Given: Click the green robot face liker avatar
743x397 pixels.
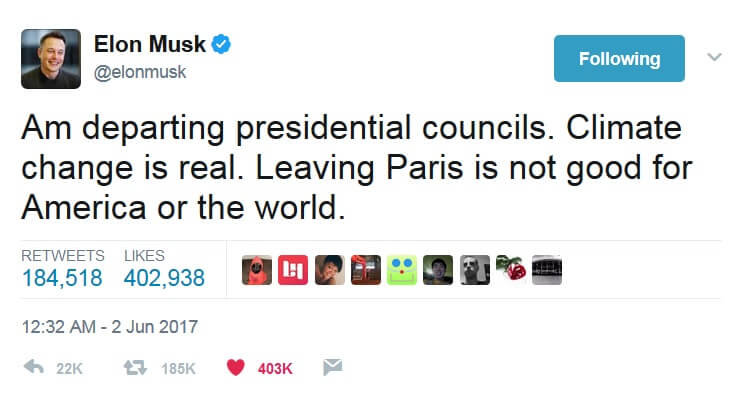Looking at the screenshot, I should (402, 270).
